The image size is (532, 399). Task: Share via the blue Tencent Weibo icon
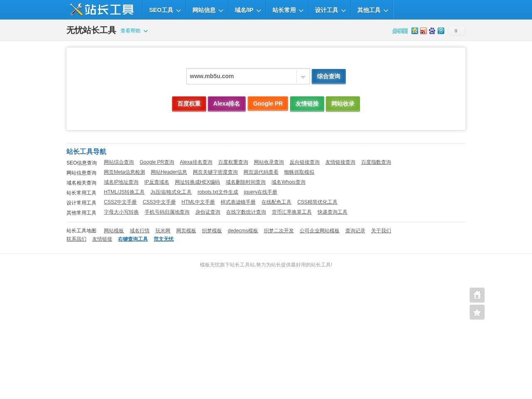(441, 31)
